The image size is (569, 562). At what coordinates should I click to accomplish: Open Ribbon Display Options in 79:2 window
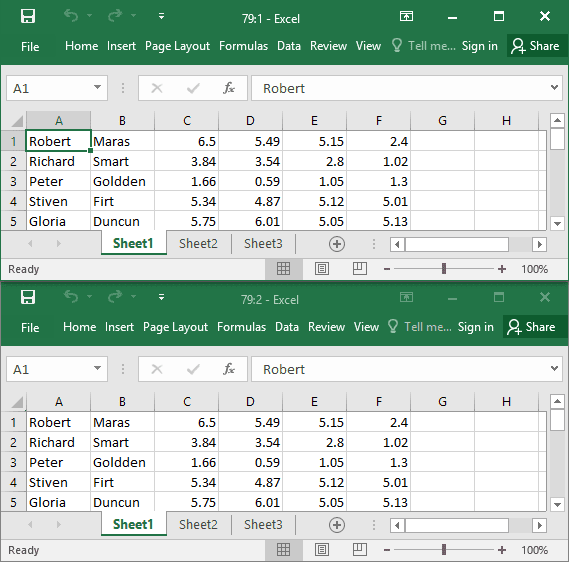click(x=406, y=298)
